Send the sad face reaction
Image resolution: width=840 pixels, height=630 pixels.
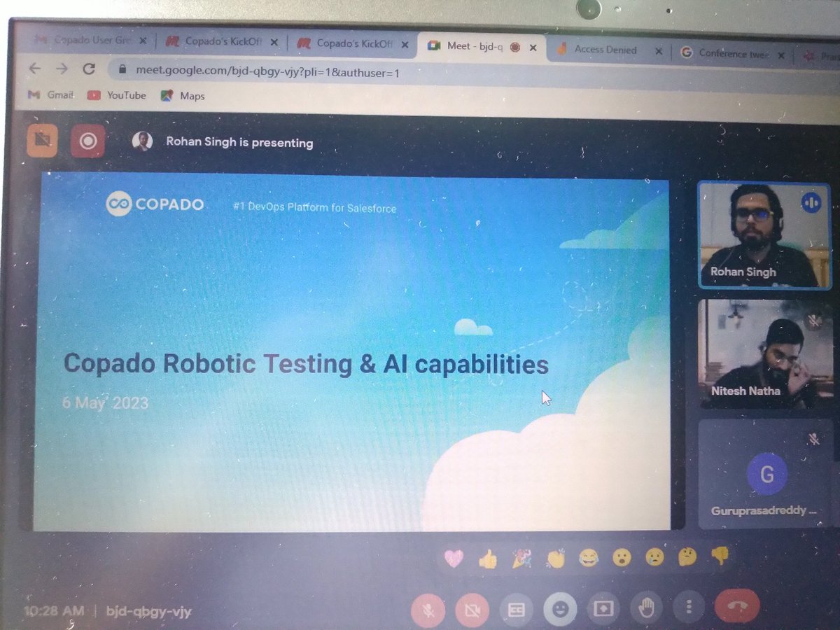(655, 557)
